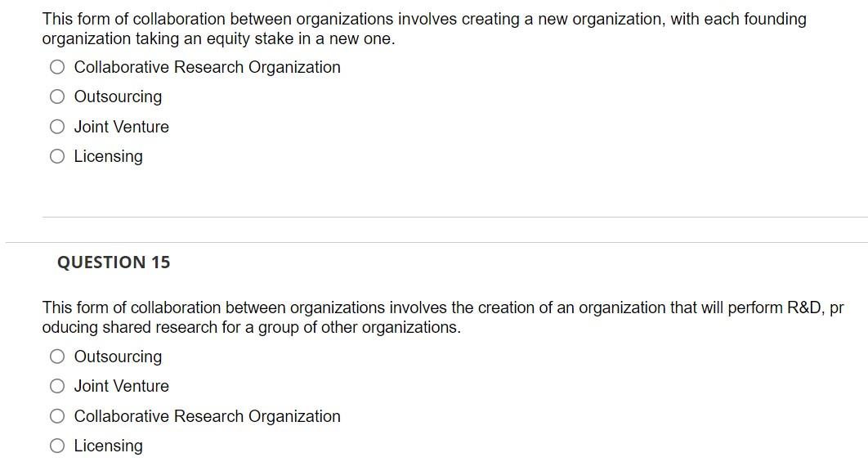Pick Licensing as the Question 15 answer
The width and height of the screenshot is (868, 471).
(x=56, y=445)
